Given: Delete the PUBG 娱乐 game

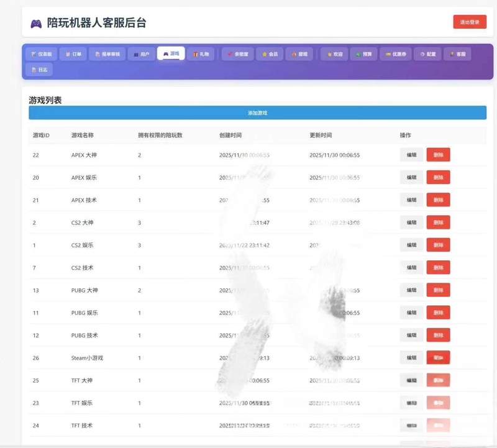Looking at the screenshot, I should pos(438,313).
